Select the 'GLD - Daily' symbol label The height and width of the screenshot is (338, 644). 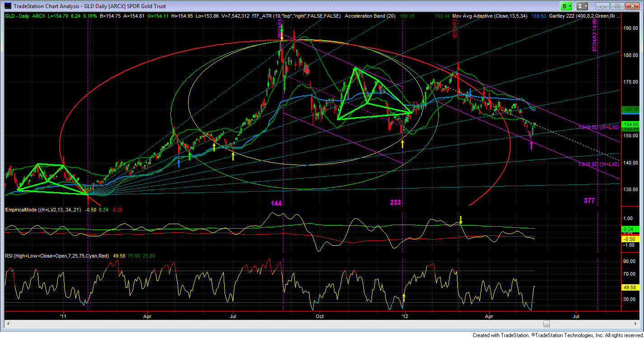[17, 16]
